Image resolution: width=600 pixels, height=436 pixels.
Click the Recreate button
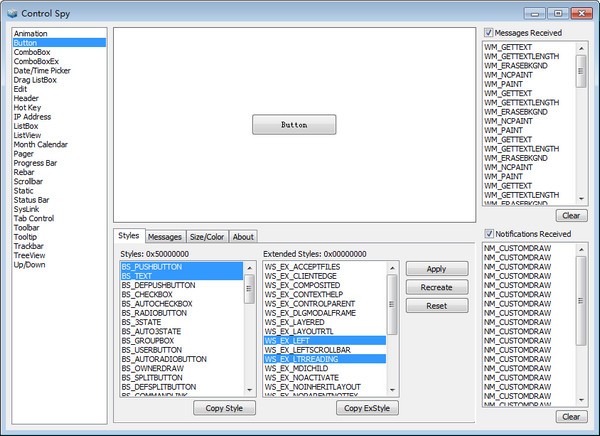click(436, 287)
